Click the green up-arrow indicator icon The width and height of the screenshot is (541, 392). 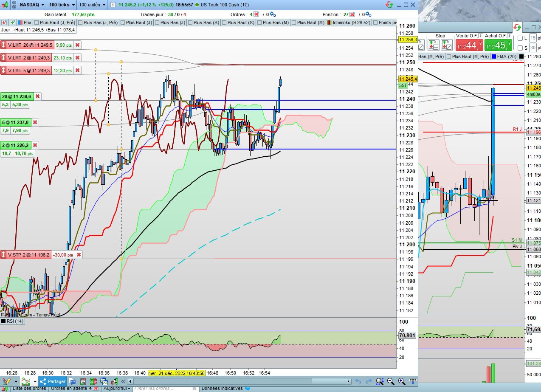pyautogui.click(x=12, y=23)
